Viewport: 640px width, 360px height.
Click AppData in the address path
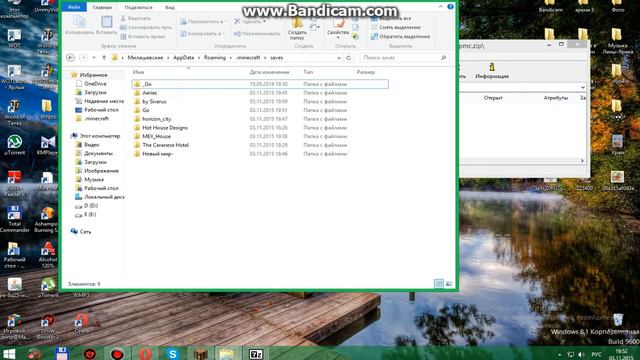184,58
